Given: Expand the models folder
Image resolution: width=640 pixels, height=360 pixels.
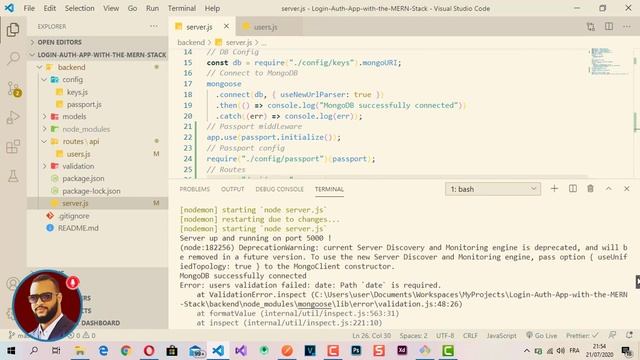Looking at the screenshot, I should 98,116.
